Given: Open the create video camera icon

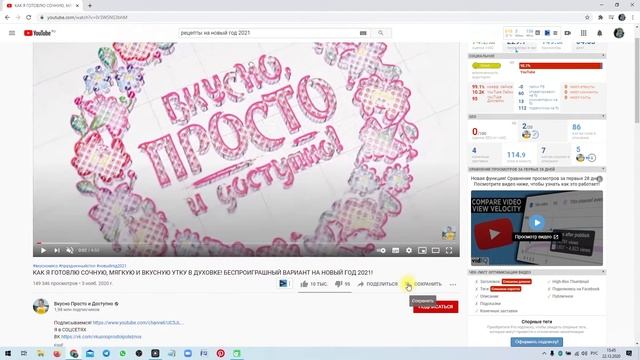Looking at the screenshot, I should pyautogui.click(x=568, y=33).
